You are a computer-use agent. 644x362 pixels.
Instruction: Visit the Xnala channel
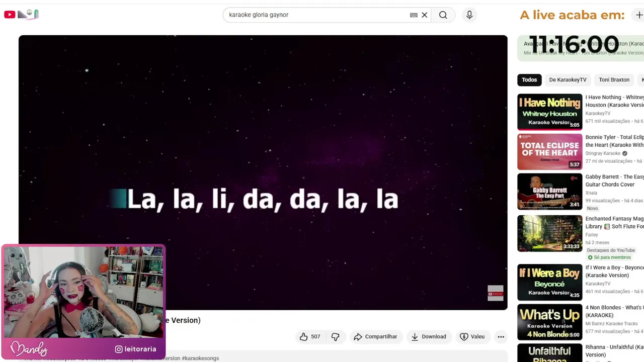coord(591,193)
